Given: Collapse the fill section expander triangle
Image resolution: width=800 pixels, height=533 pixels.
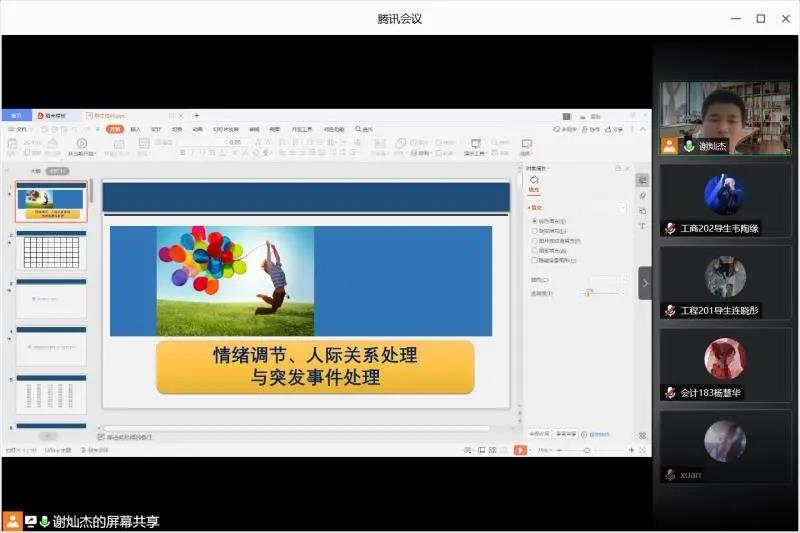Looking at the screenshot, I should 530,207.
